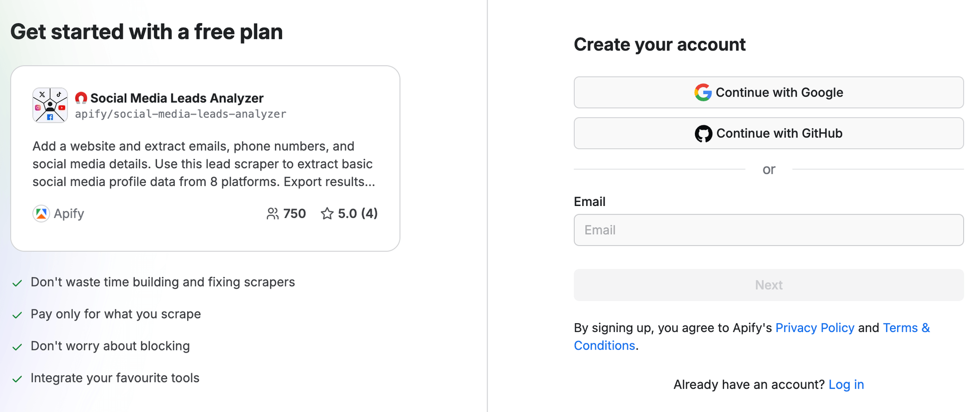Screen dimensions: 980x412
Task: Click checkmark beside 'Don't worry about blocking'
Action: click(17, 347)
